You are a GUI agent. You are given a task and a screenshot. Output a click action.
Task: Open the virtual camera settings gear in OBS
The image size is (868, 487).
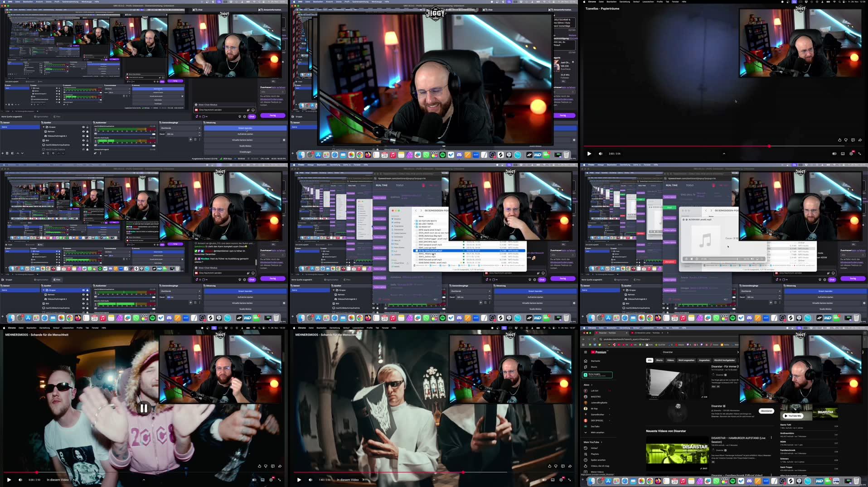point(284,140)
